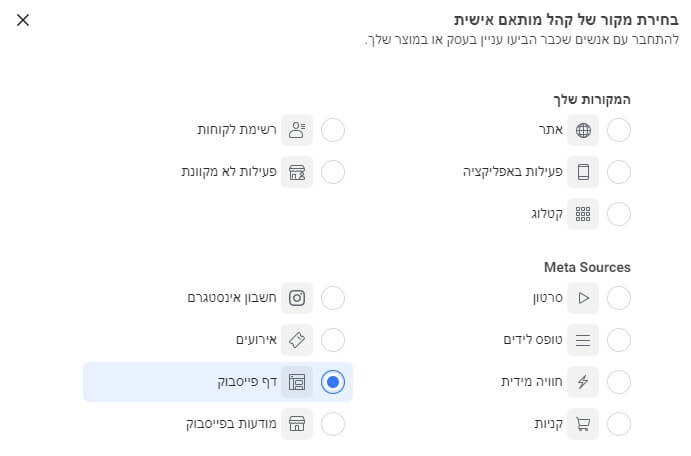Click the mobile phone App activity icon

pyautogui.click(x=584, y=172)
